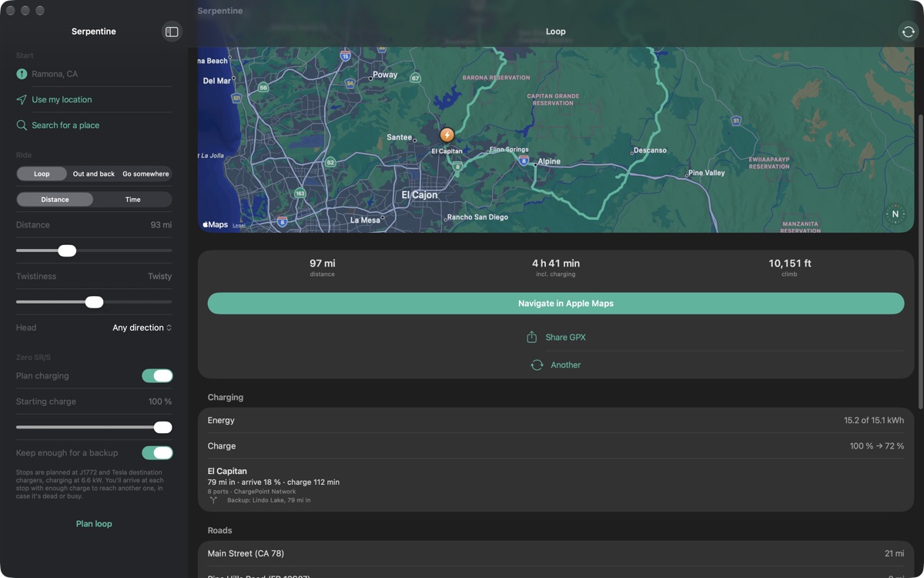Click the Starting charge slider thumb

(162, 428)
